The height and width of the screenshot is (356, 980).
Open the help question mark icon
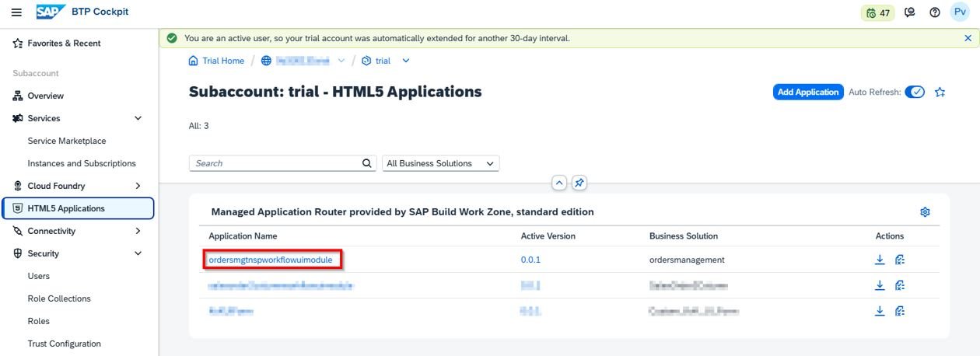(x=935, y=12)
